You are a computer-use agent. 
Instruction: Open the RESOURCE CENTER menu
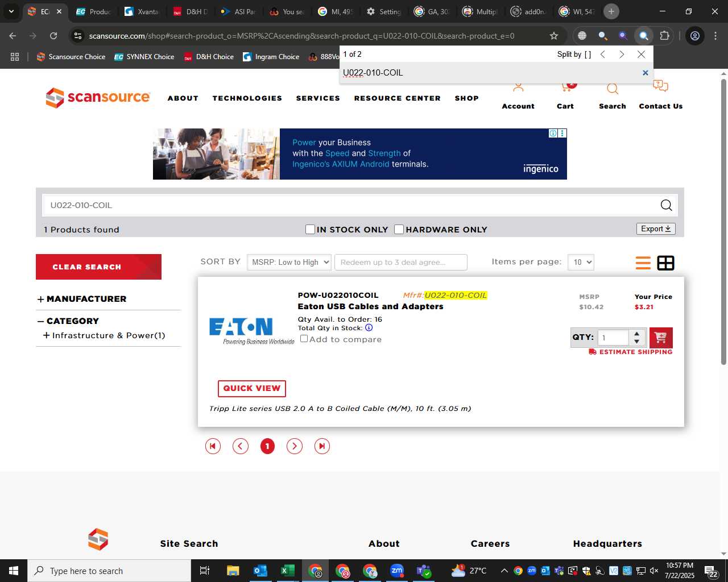point(398,98)
